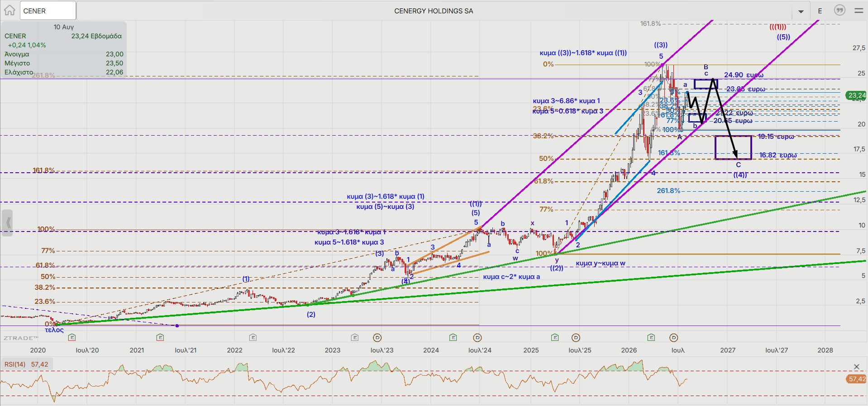
Task: Click the 'Άνοιγμα' row in info box
Action: [64, 54]
